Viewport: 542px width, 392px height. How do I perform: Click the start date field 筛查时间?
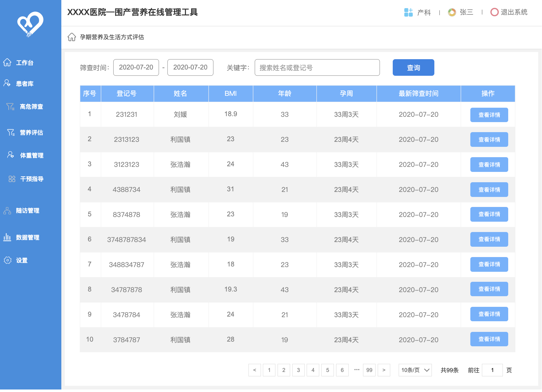tap(136, 67)
